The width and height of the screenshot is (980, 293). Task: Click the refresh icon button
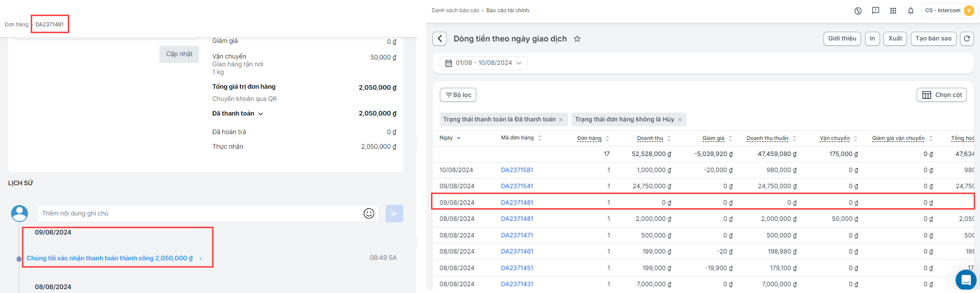967,39
